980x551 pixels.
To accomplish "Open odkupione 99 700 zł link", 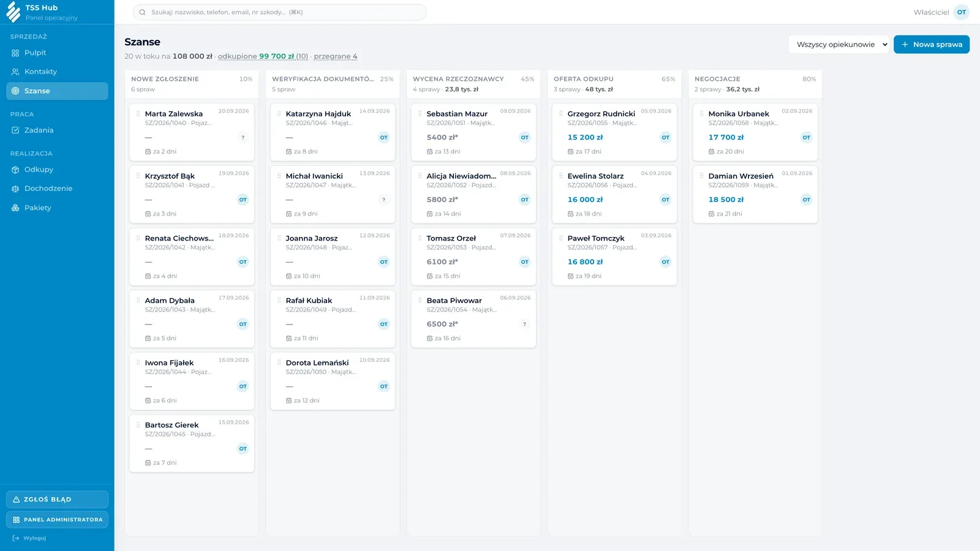I will (x=263, y=56).
